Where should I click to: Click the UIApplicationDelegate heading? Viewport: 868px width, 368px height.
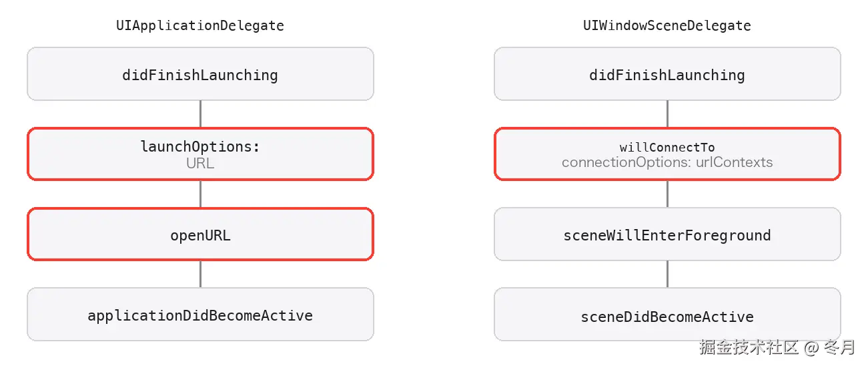click(200, 26)
